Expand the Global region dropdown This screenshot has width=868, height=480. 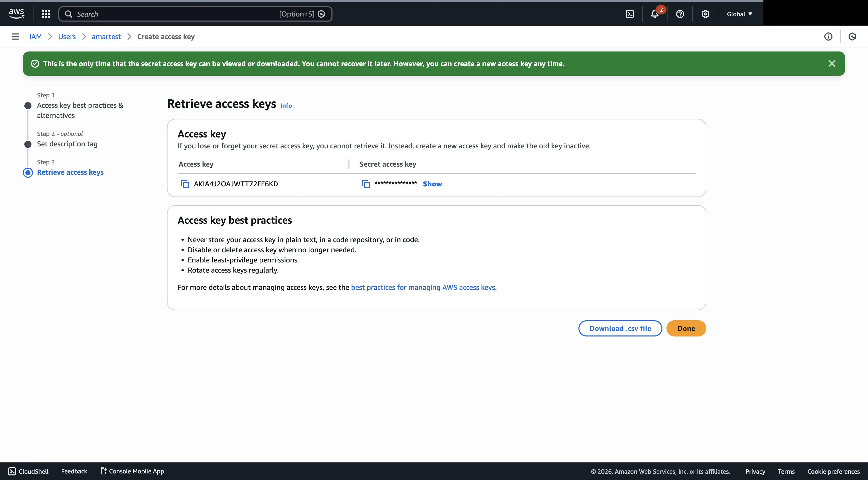coord(739,14)
